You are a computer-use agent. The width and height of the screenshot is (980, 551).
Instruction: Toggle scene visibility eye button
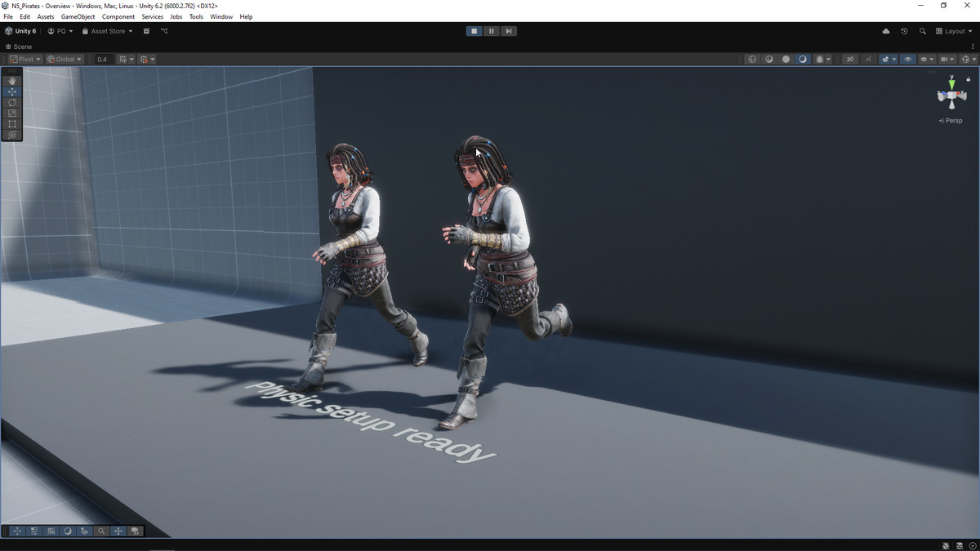point(907,59)
